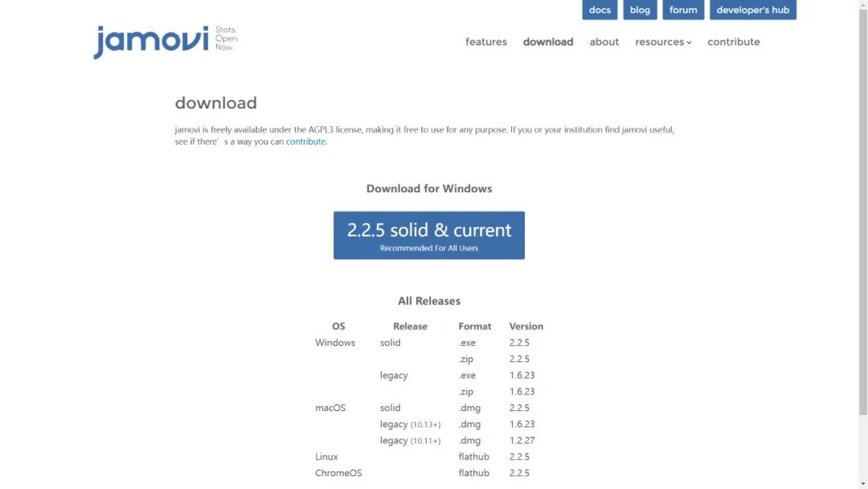Download macOS solid .dmg 2.2.5
868x489 pixels.
click(x=469, y=408)
